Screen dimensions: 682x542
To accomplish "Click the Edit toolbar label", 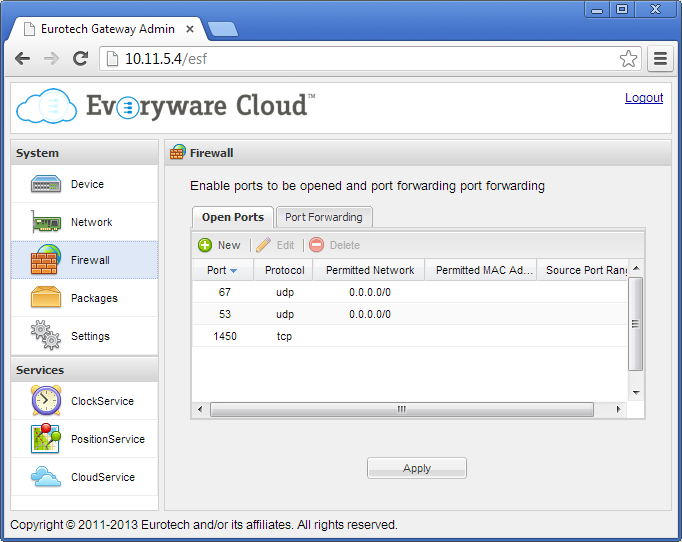I will click(x=285, y=245).
